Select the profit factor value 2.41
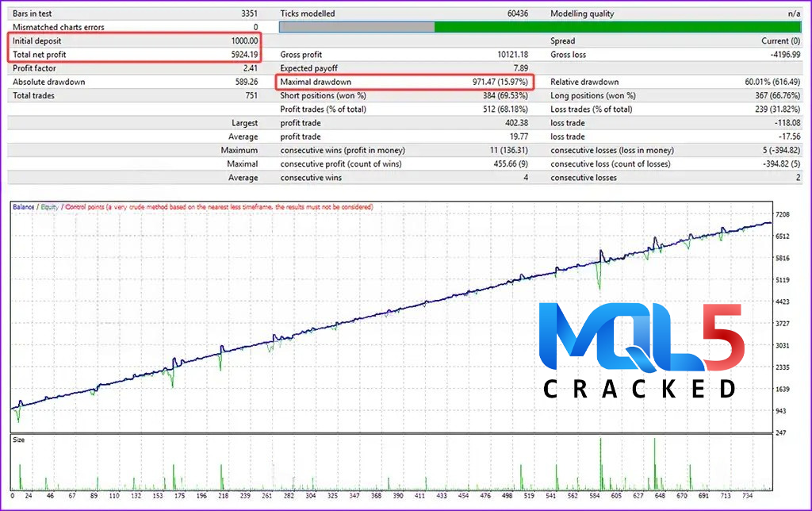This screenshot has height=511, width=812. coord(250,68)
